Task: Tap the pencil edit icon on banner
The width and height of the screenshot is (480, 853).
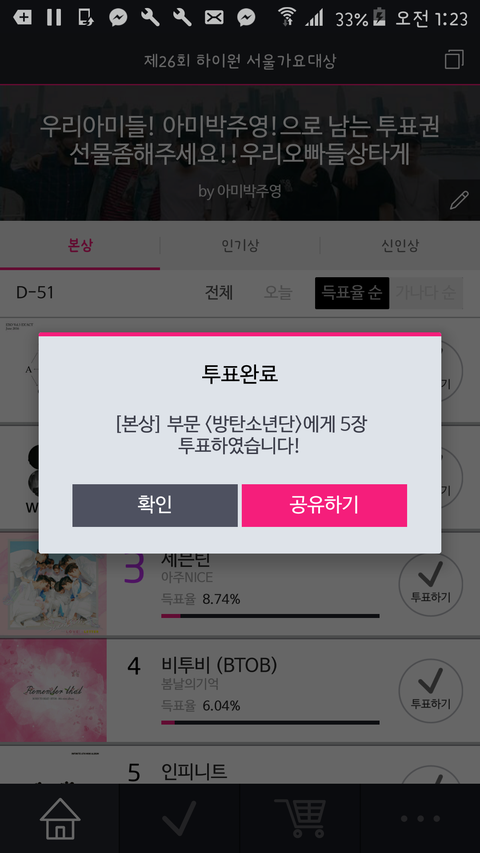Action: [459, 200]
